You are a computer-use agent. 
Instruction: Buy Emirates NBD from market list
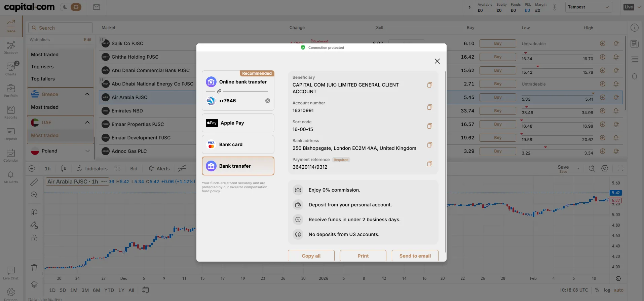pyautogui.click(x=498, y=111)
